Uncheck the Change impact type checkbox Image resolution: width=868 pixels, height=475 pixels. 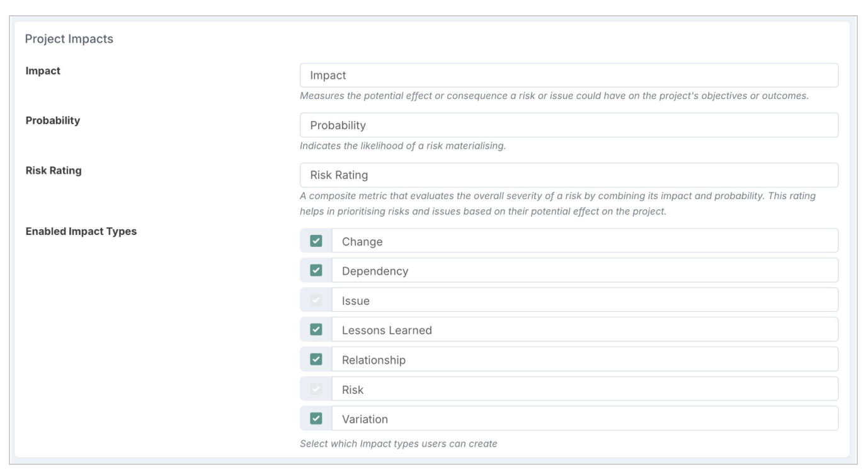click(x=316, y=241)
